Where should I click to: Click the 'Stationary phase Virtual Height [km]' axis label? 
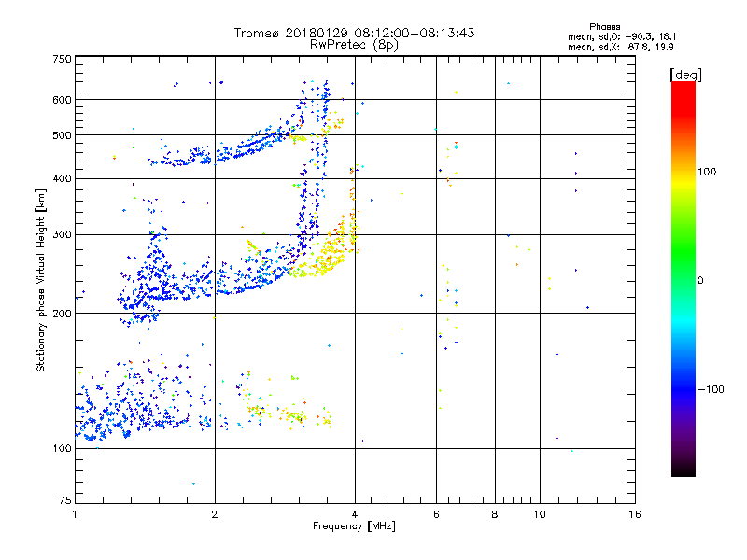tap(41, 281)
